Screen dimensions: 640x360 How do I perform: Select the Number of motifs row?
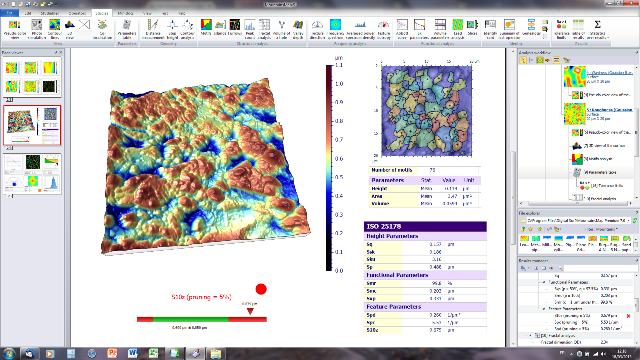[424, 170]
